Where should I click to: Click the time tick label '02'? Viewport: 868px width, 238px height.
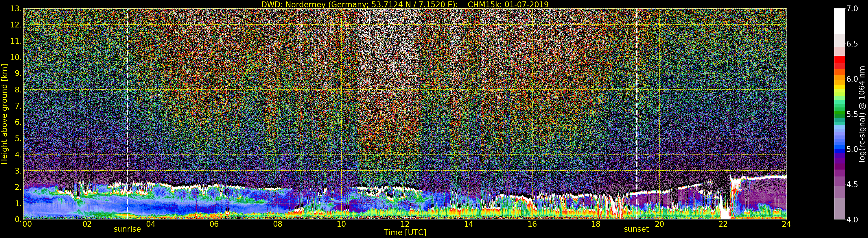(x=87, y=224)
